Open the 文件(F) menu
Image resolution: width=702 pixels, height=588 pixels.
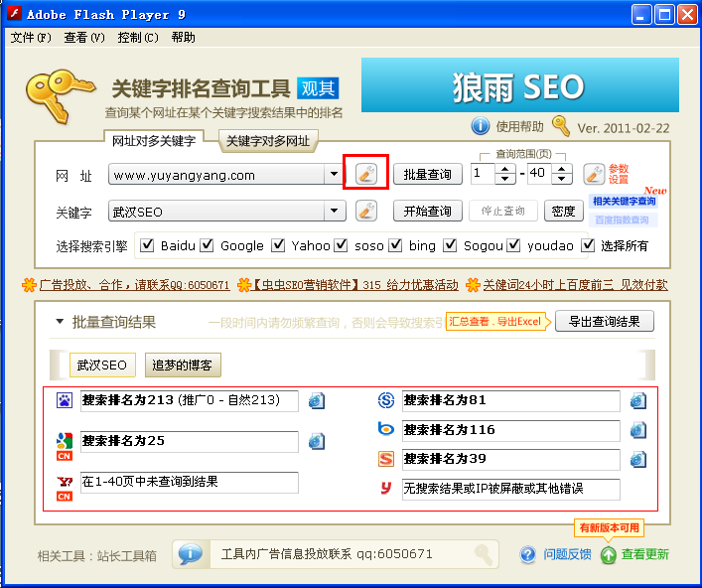[x=31, y=38]
